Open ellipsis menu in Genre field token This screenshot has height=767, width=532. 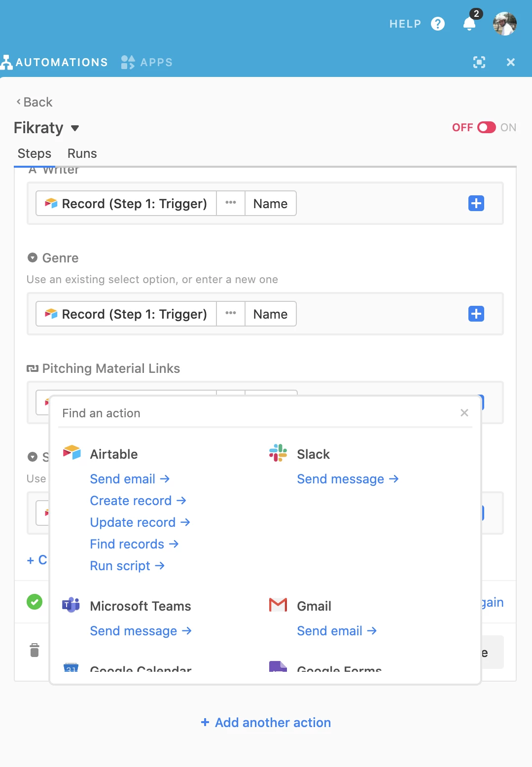click(231, 314)
